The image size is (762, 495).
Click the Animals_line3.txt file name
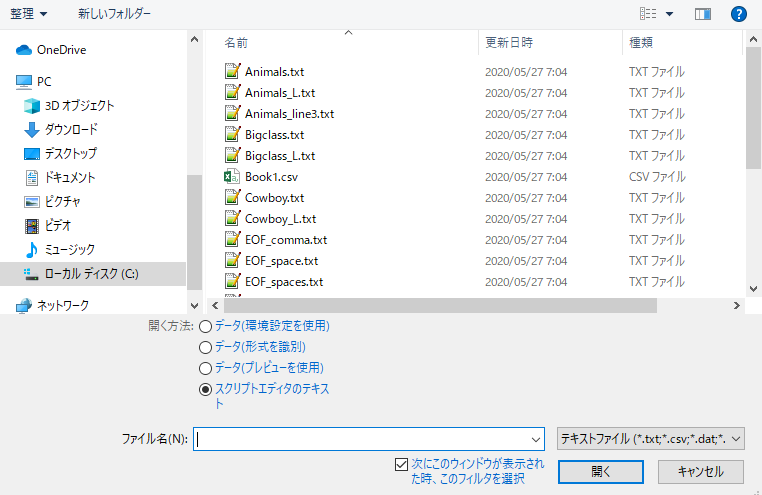click(x=290, y=114)
